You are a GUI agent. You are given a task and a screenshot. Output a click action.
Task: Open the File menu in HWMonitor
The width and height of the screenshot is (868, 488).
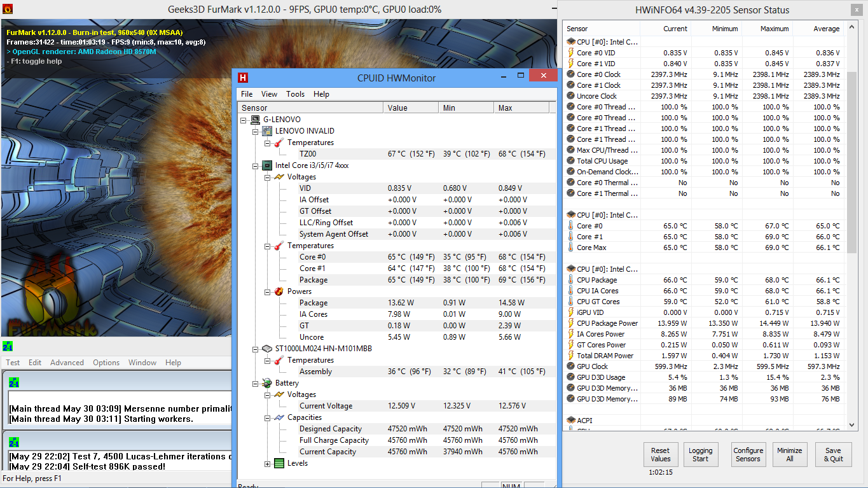[x=247, y=94]
